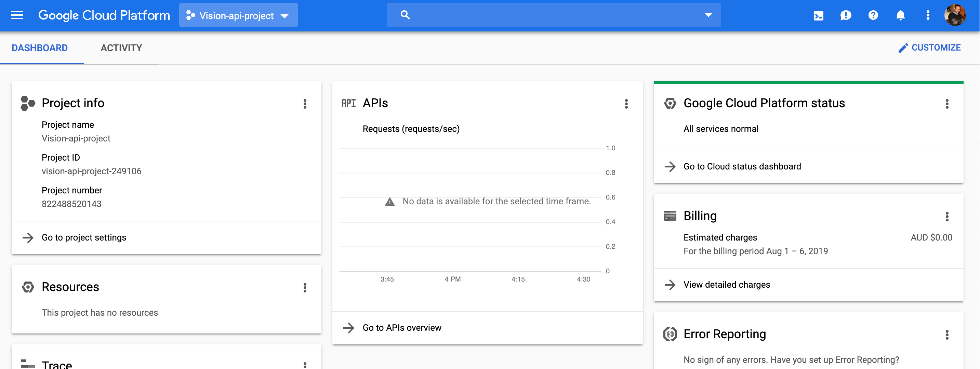980x369 pixels.
Task: Select the project number 822488520143
Action: click(x=71, y=204)
